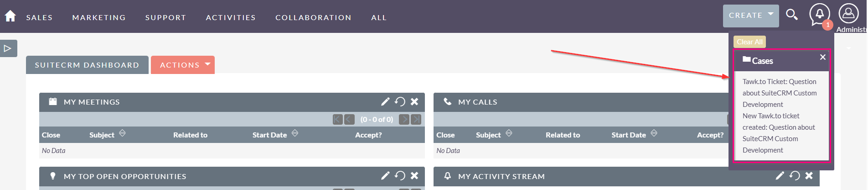Open the notifications bell icon
Image resolution: width=868 pixels, height=190 pixels.
[x=819, y=14]
